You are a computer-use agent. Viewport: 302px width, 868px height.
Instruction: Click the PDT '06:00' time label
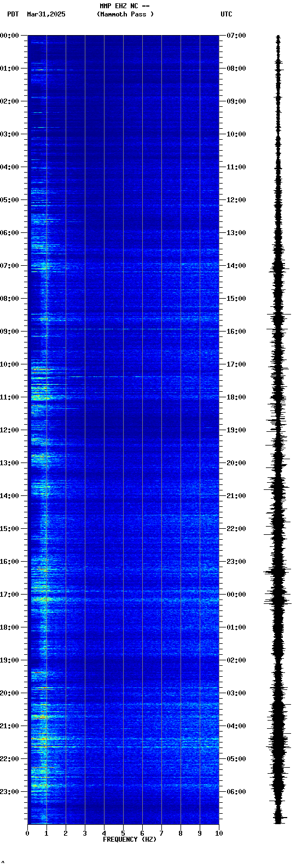pyautogui.click(x=9, y=233)
